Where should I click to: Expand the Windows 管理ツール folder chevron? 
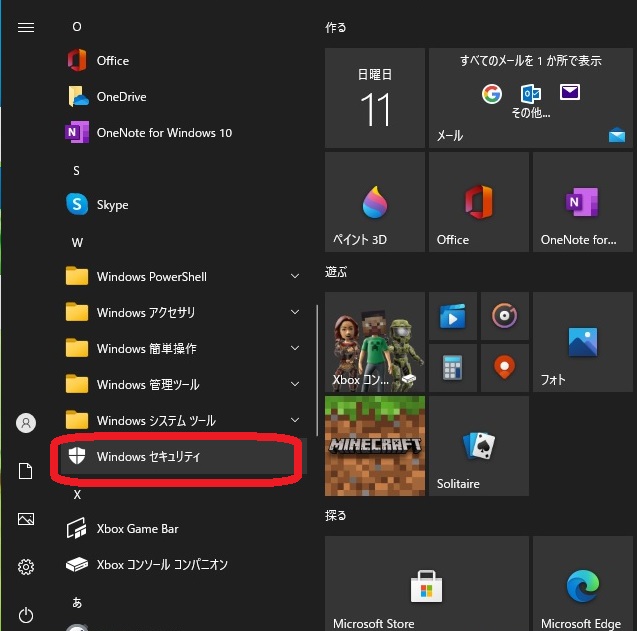[x=295, y=384]
